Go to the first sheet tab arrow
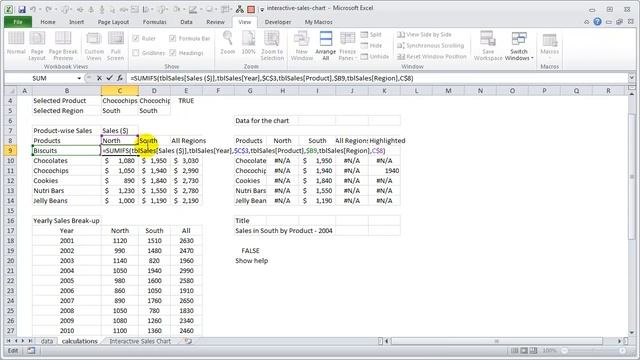 9,341
